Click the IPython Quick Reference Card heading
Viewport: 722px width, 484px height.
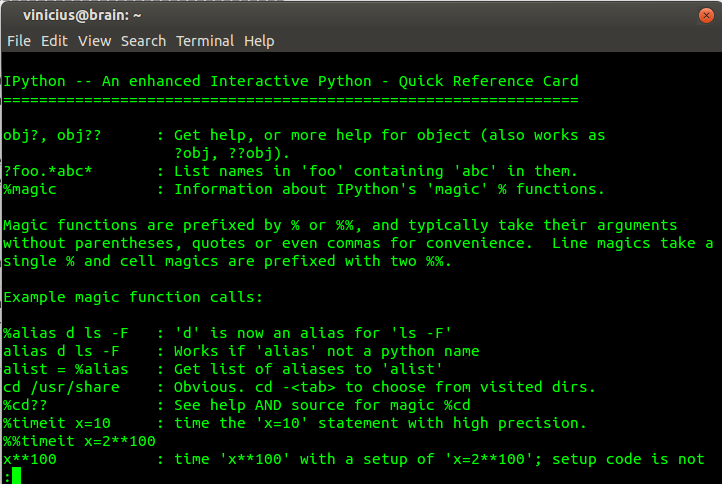coord(291,81)
